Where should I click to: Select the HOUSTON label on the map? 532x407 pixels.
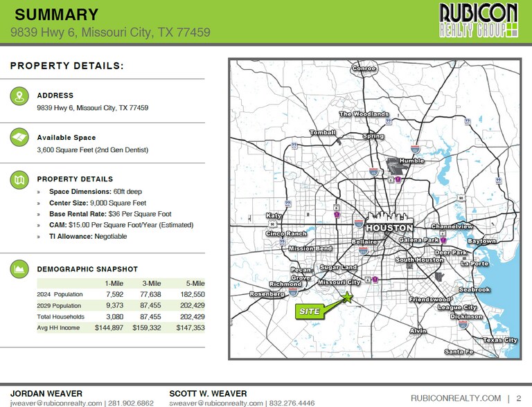click(x=389, y=228)
